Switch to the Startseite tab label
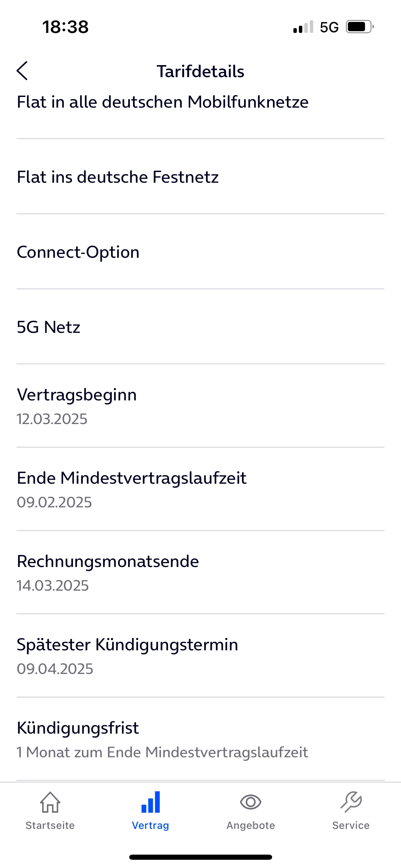 tap(50, 825)
